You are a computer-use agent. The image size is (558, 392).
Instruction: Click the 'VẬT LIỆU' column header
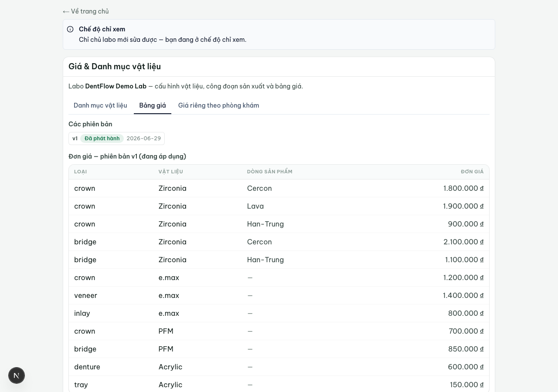(x=170, y=172)
